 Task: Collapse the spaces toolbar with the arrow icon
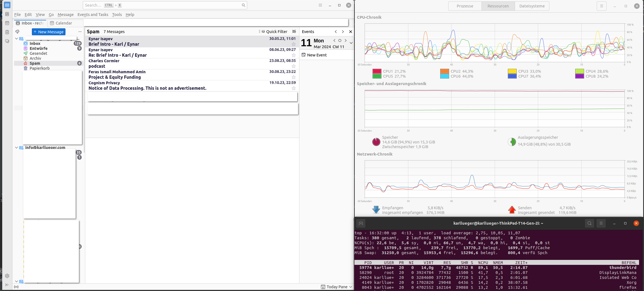pyautogui.click(x=7, y=285)
